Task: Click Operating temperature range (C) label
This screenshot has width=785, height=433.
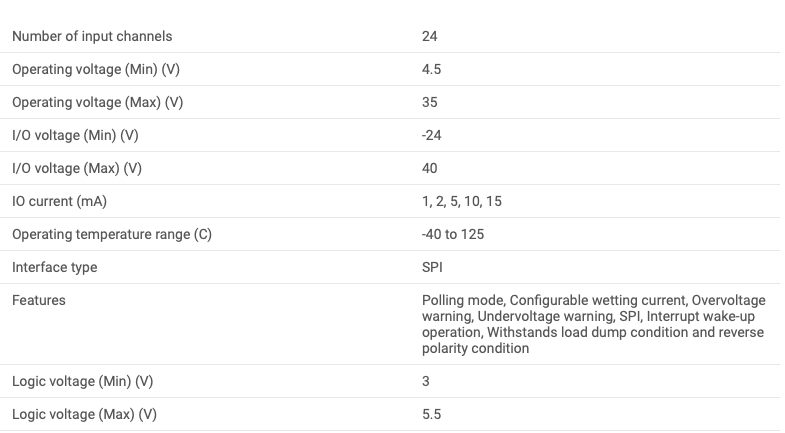Action: click(112, 235)
